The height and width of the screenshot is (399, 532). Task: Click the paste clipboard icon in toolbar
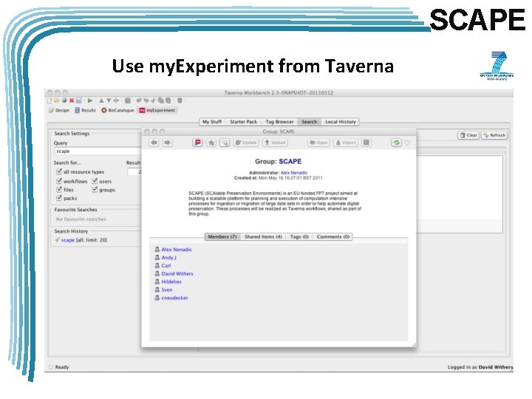(168, 100)
